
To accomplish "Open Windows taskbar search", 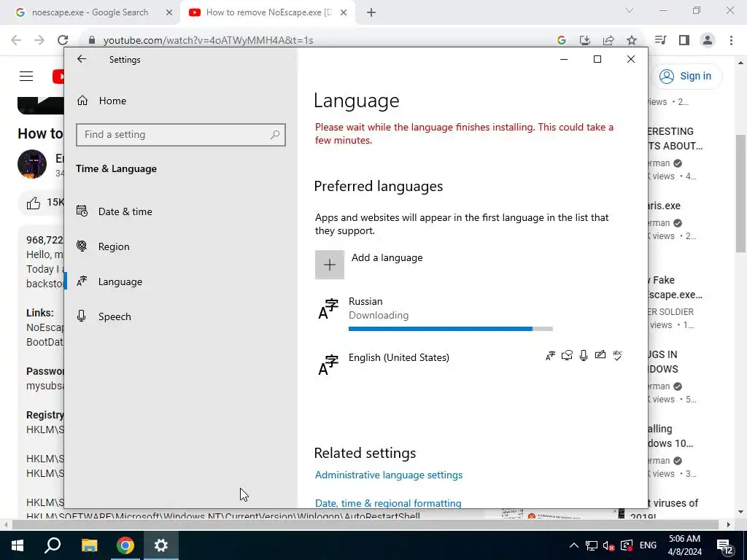I will click(53, 545).
